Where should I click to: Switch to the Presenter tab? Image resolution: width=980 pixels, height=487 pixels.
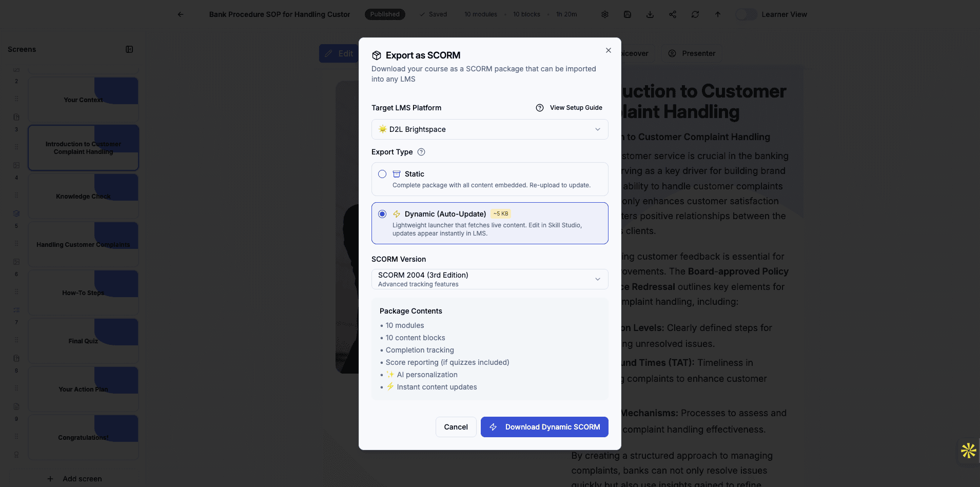692,53
